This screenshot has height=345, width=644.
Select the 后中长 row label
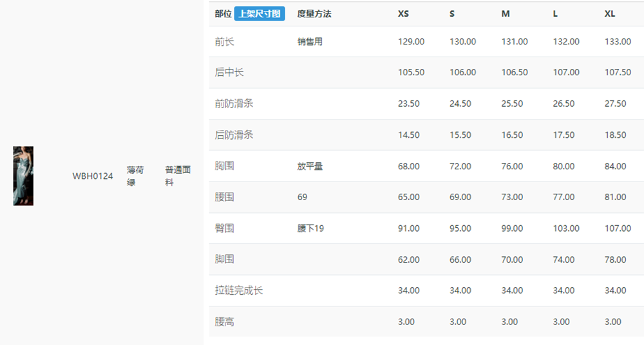coord(229,72)
